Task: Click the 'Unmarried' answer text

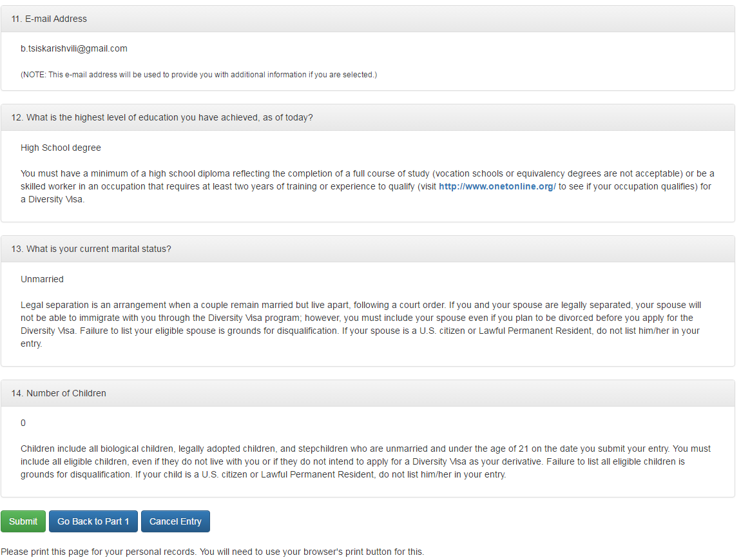Action: coord(42,279)
